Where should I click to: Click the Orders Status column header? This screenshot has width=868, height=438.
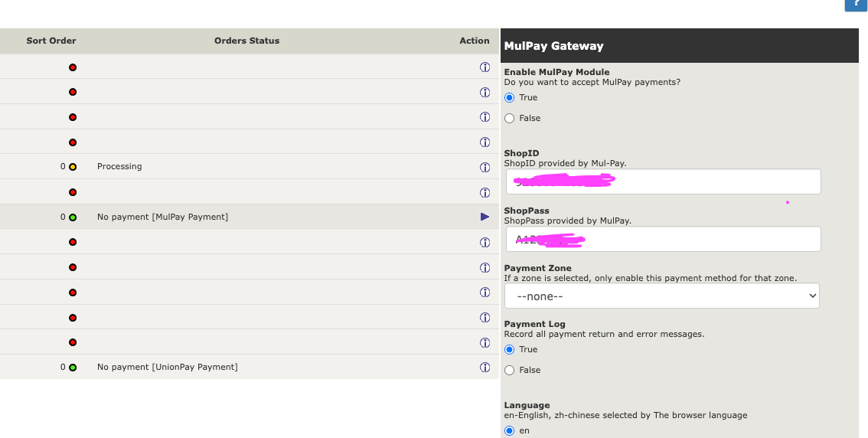pos(247,41)
